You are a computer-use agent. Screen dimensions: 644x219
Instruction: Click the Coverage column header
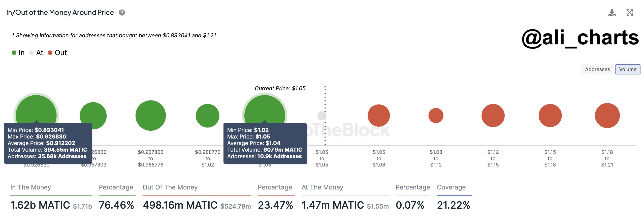tap(451, 187)
